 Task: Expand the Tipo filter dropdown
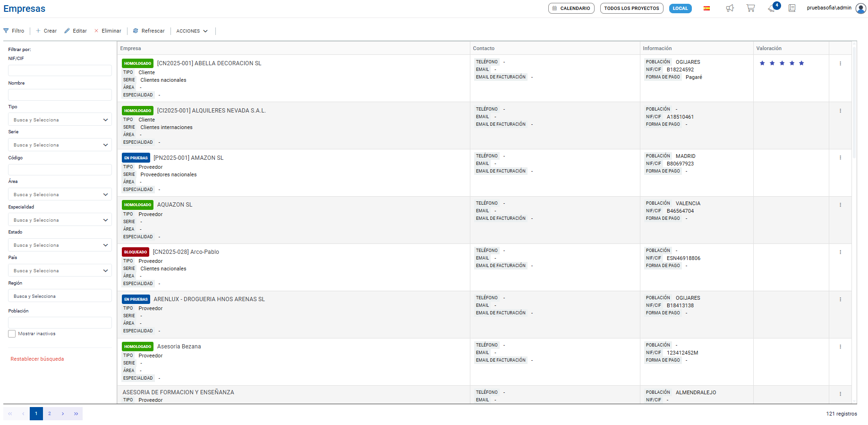click(x=60, y=120)
